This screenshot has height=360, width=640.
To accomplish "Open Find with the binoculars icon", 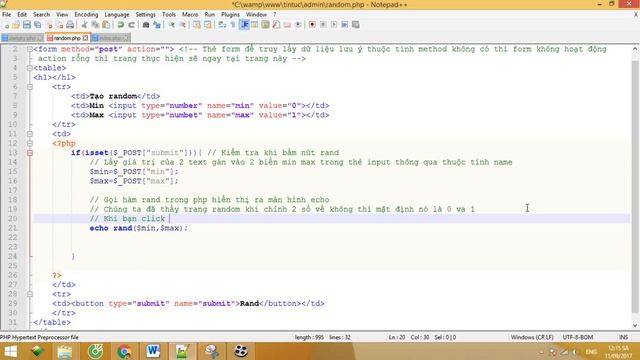I will (146, 25).
